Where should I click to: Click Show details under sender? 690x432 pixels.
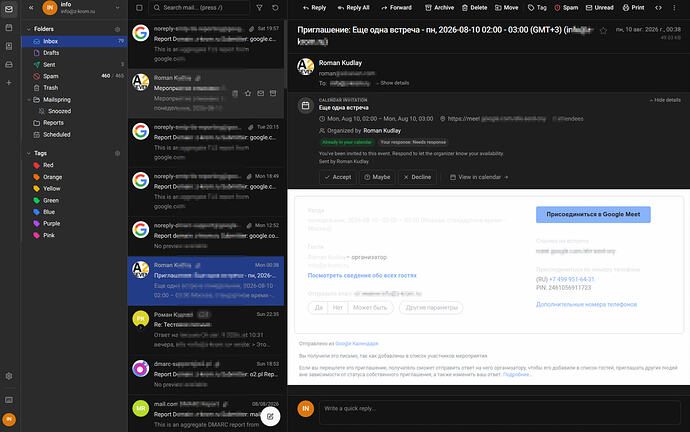point(394,83)
